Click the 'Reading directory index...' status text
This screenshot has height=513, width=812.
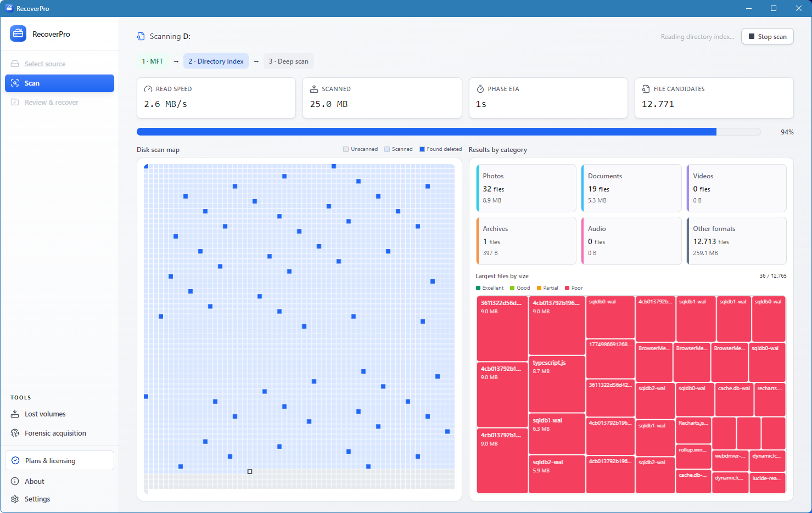(697, 37)
